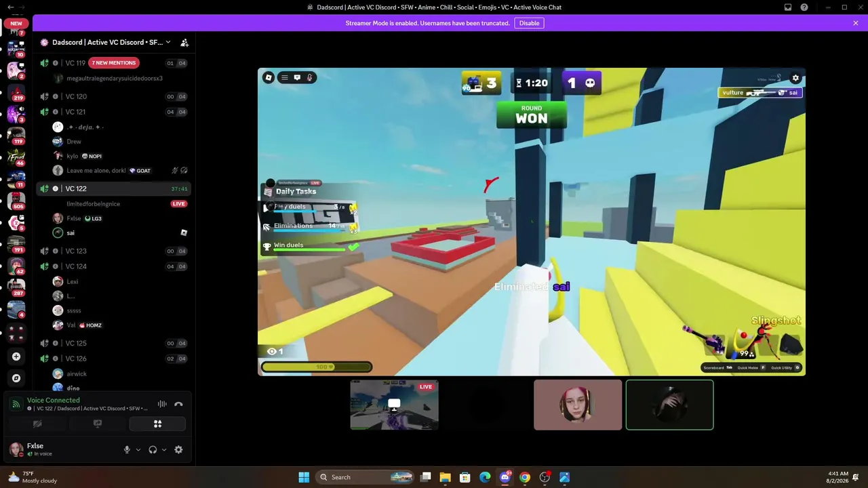Open the activities launcher button
Image resolution: width=868 pixels, height=488 pixels.
[x=157, y=424]
